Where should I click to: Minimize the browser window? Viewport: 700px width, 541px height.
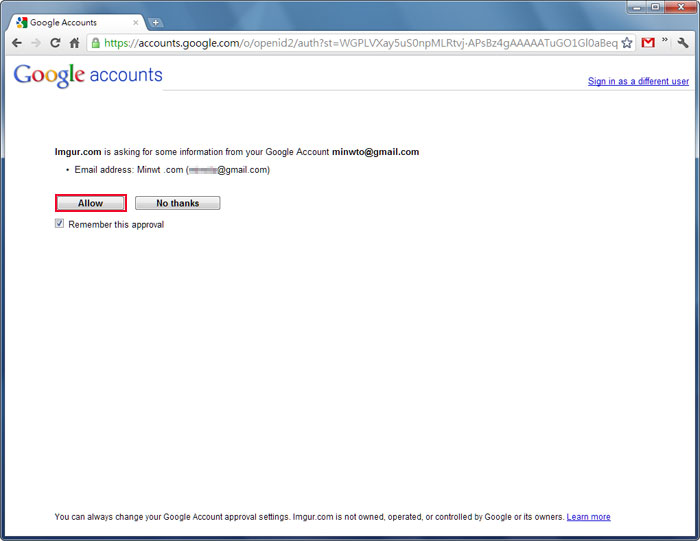[x=636, y=7]
